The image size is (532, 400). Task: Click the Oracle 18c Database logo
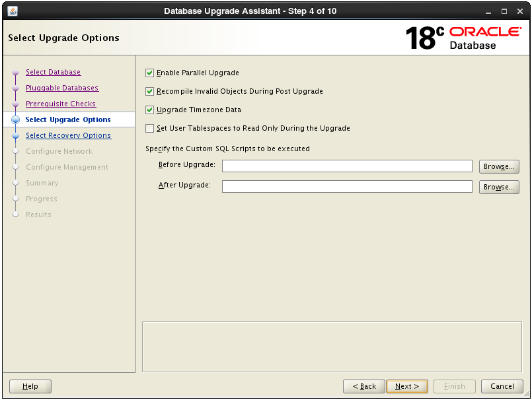tap(463, 38)
